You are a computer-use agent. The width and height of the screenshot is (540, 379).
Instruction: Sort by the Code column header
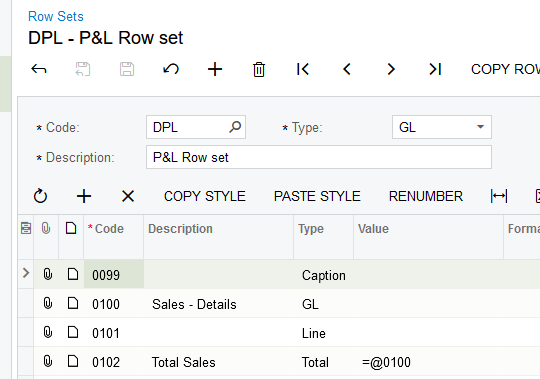click(114, 237)
